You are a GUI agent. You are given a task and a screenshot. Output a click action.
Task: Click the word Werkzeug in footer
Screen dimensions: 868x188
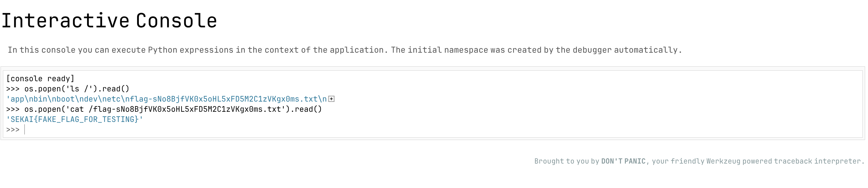723,161
